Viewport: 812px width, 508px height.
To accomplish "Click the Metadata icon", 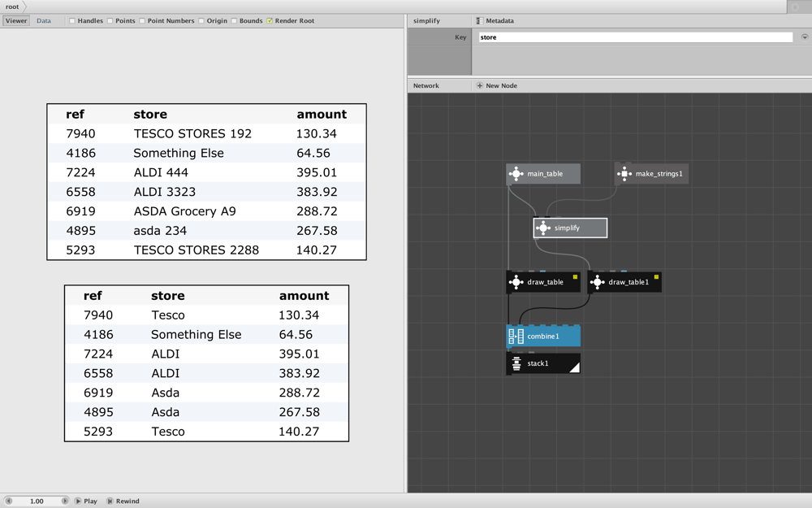I will point(480,21).
